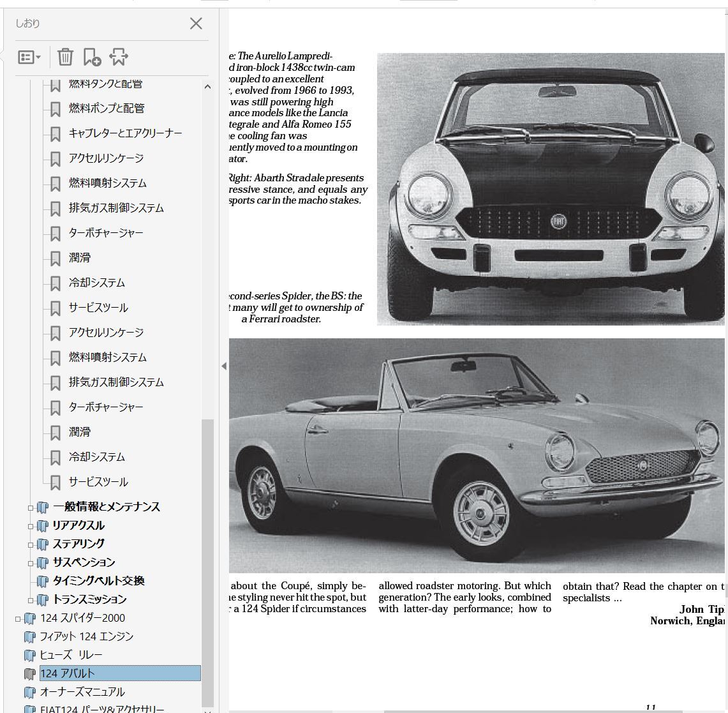Close the しおり bookmarks panel
Image resolution: width=728 pixels, height=713 pixels.
(x=196, y=23)
